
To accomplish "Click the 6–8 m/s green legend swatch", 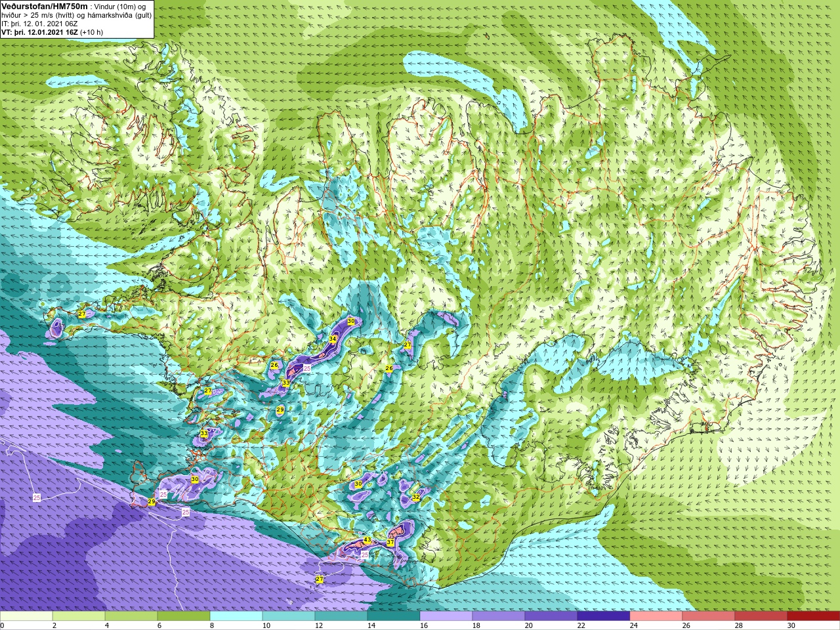I will pos(184,616).
